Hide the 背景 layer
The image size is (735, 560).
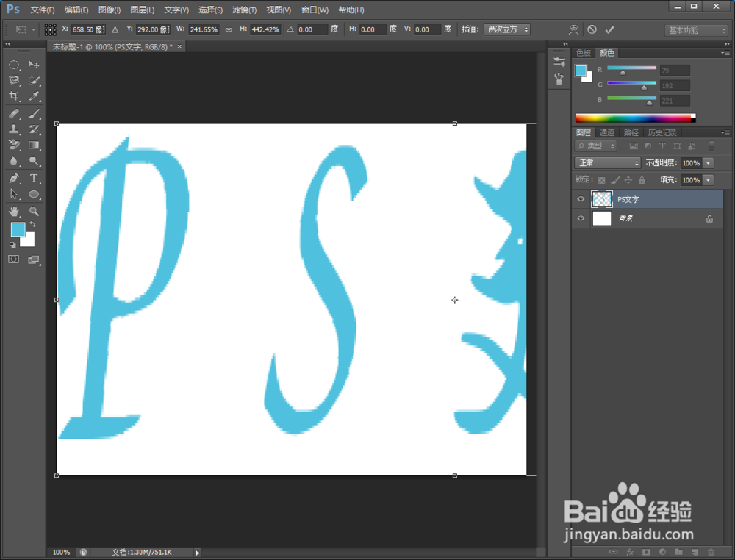tap(581, 218)
